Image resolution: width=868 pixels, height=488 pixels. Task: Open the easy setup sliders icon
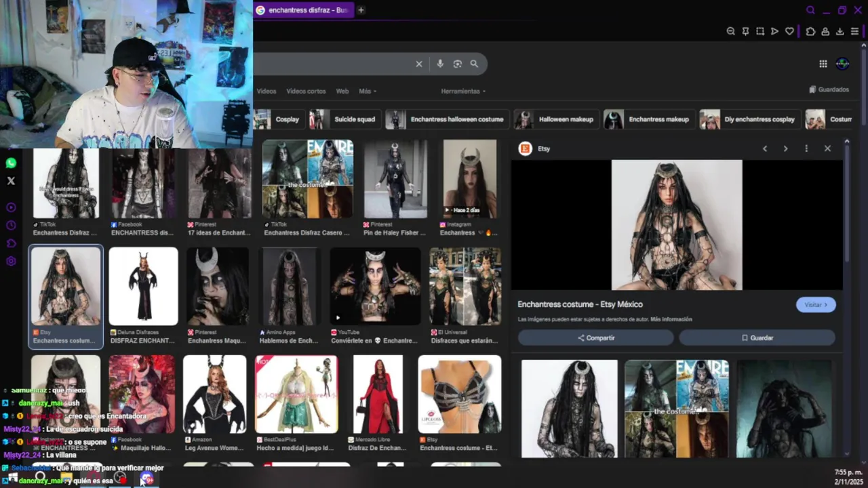tap(854, 31)
